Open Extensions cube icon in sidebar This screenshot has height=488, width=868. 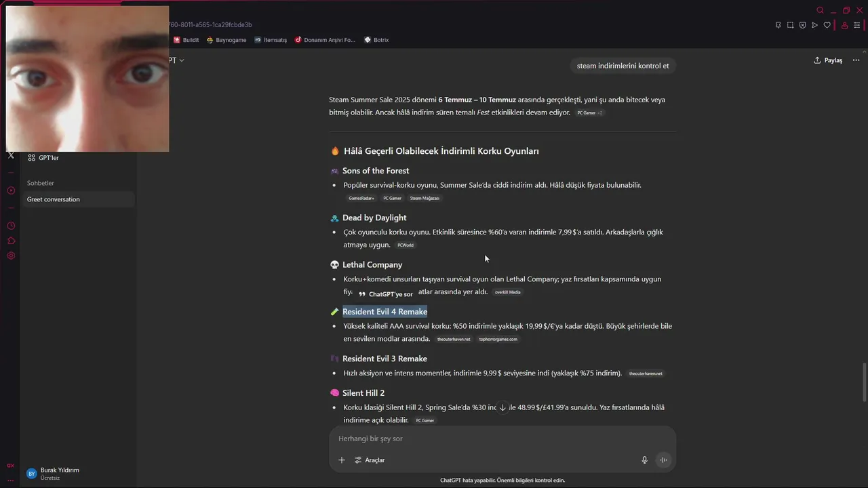pos(11,241)
